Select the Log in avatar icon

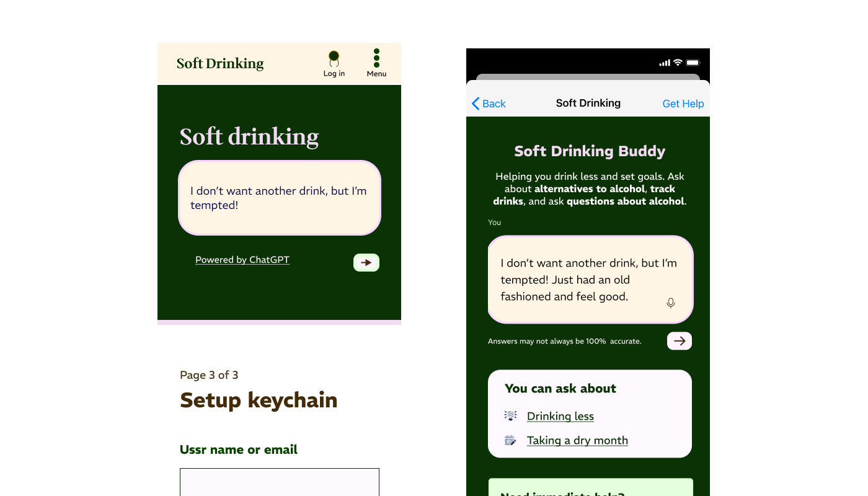pyautogui.click(x=334, y=59)
